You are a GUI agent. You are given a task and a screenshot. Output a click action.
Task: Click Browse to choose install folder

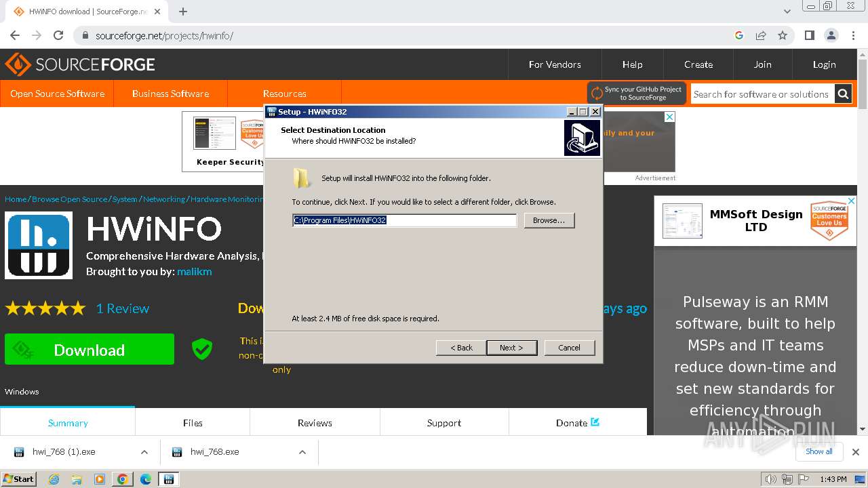[549, 220]
